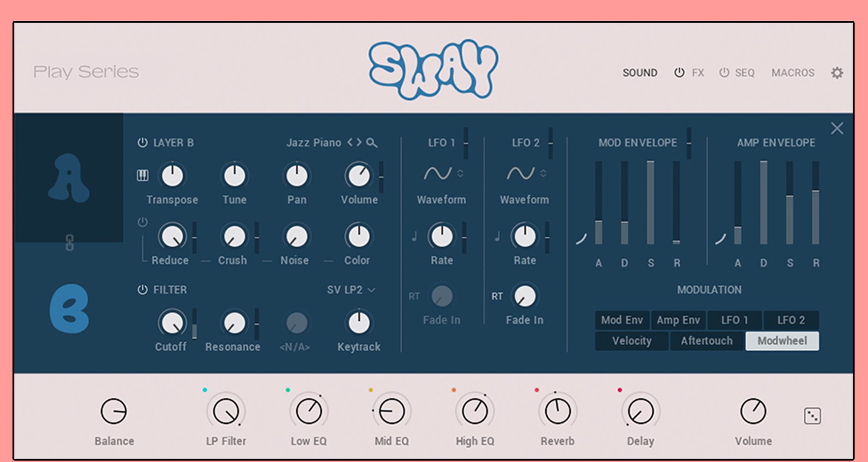Screen dimensions: 868x462
Task: Select the Velocity modulation button
Action: coord(631,341)
